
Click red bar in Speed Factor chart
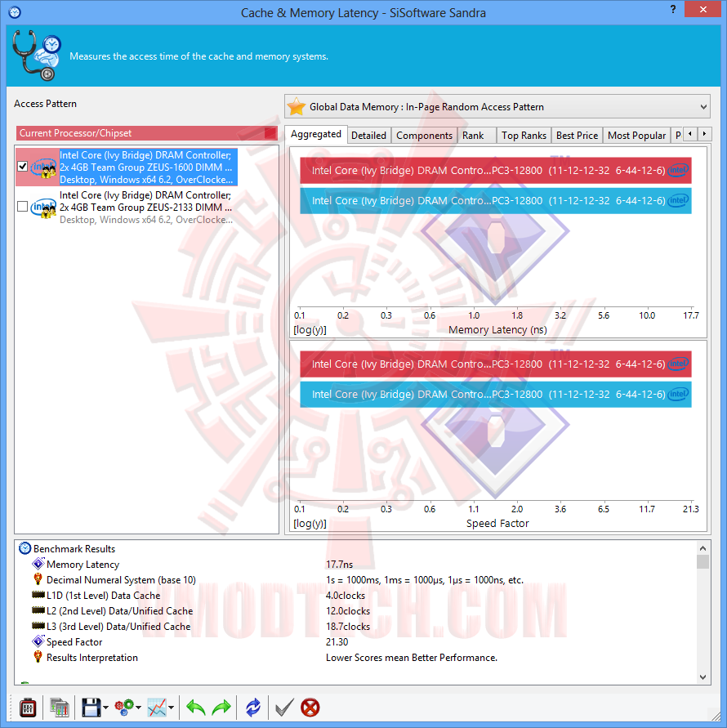point(495,364)
